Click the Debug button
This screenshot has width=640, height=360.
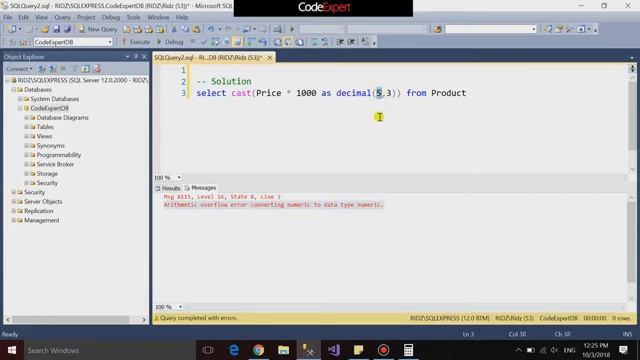point(170,42)
